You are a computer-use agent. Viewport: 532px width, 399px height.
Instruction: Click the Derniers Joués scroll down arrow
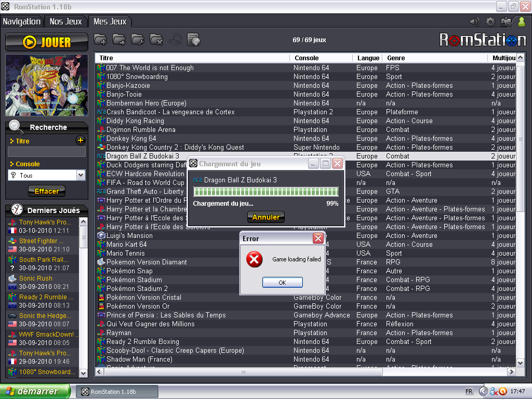click(x=83, y=373)
